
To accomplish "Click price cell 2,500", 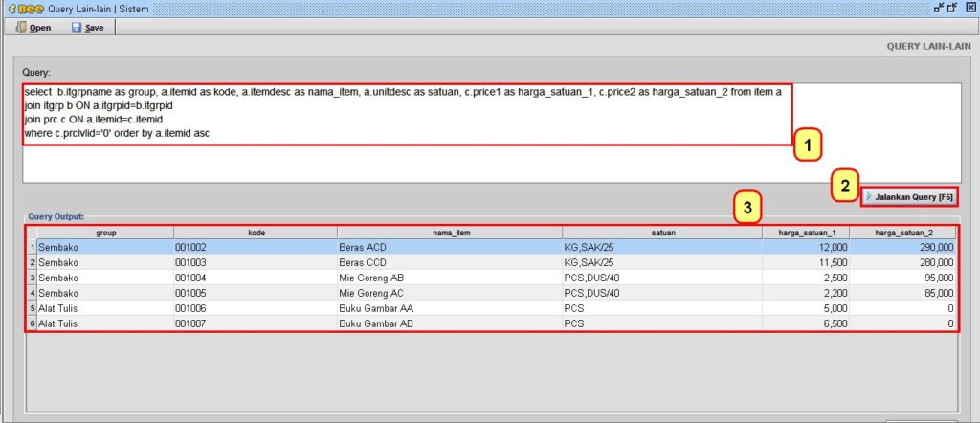I will pos(806,278).
